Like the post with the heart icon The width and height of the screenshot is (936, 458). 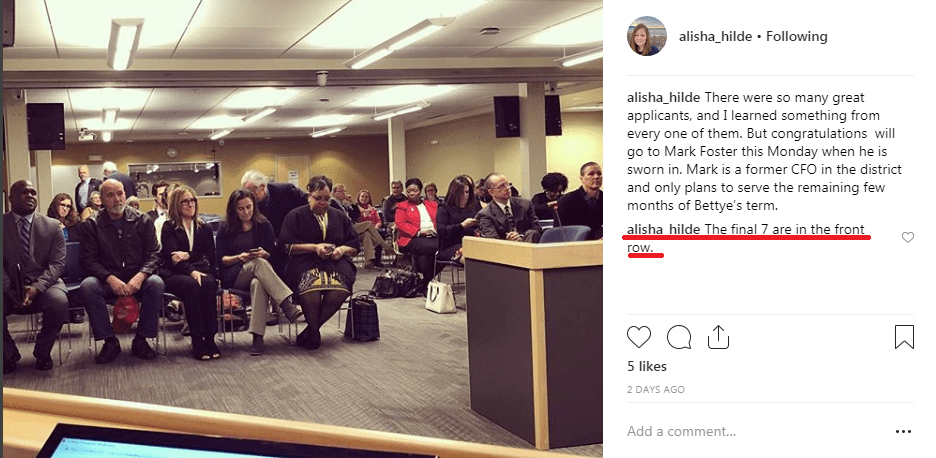(639, 337)
